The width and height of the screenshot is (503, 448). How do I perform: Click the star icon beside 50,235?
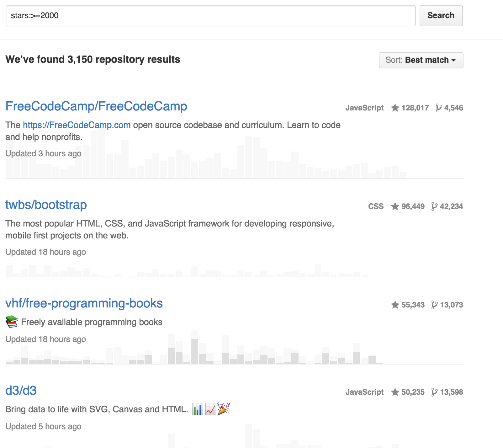tap(395, 392)
